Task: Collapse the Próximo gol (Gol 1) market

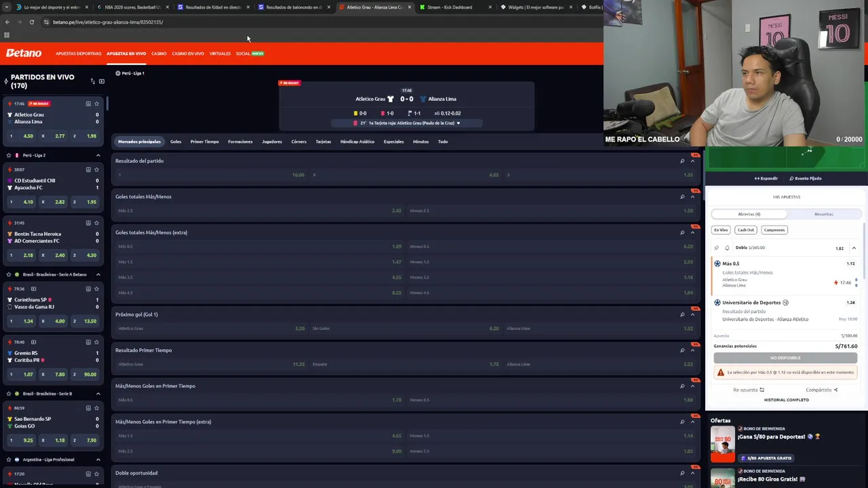Action: point(692,314)
